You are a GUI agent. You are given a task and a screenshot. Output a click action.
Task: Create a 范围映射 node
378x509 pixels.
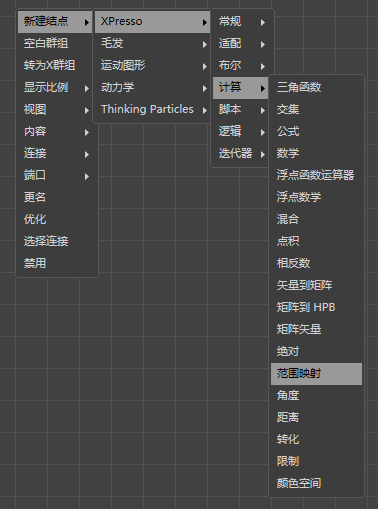pos(316,374)
